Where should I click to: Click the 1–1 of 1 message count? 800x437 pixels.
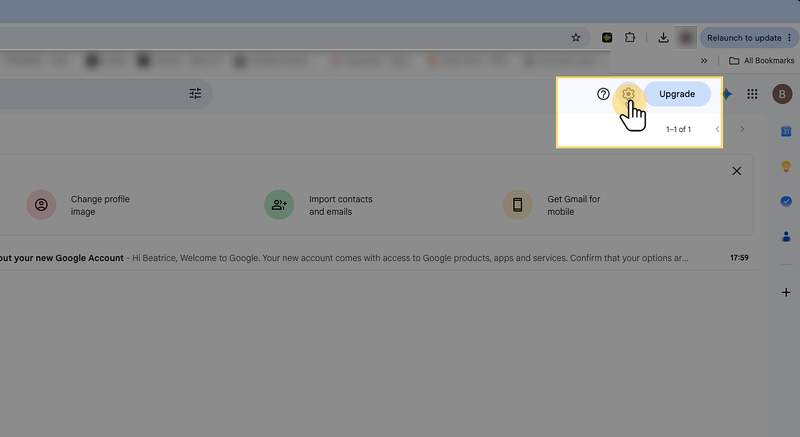click(678, 130)
